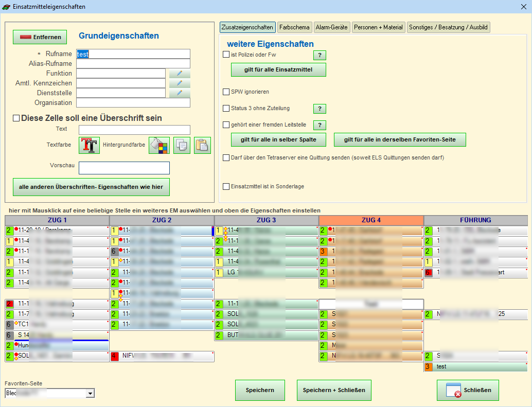Show help for 'ist Polizei oder Fw'
The image size is (532, 407).
(320, 55)
